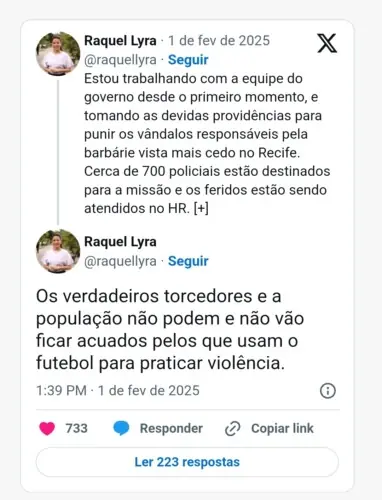This screenshot has height=500, width=382.
Task: Open the X logo at top right
Action: point(327,43)
